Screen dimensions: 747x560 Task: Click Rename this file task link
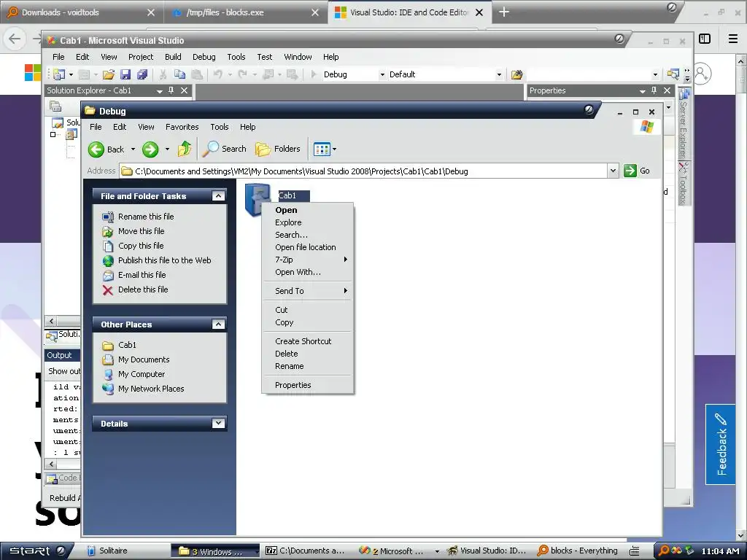coord(146,217)
